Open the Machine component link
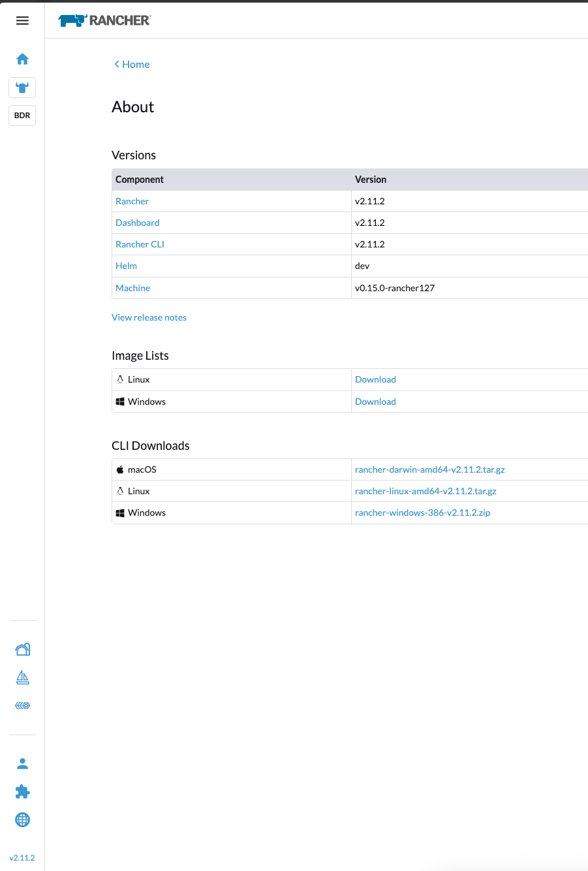 (132, 288)
